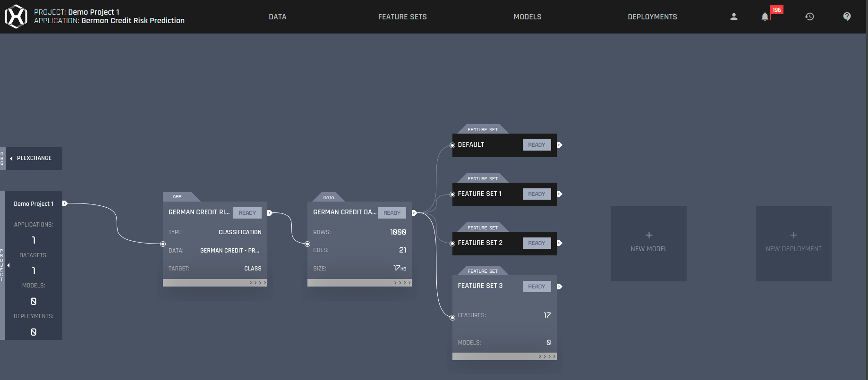The height and width of the screenshot is (380, 868).
Task: Click output port arrow on Feature Set 2
Action: (x=559, y=243)
